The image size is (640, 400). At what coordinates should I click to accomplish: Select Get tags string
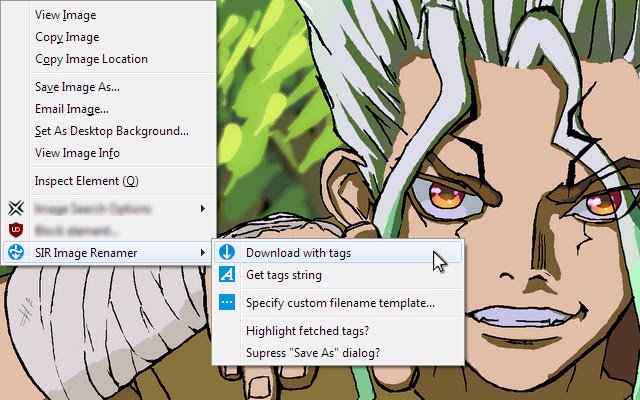tap(338, 275)
